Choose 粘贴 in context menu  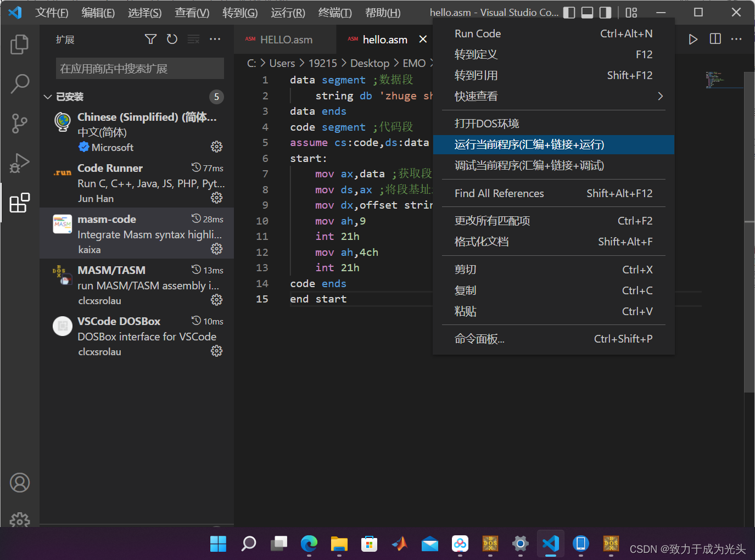tap(553, 311)
